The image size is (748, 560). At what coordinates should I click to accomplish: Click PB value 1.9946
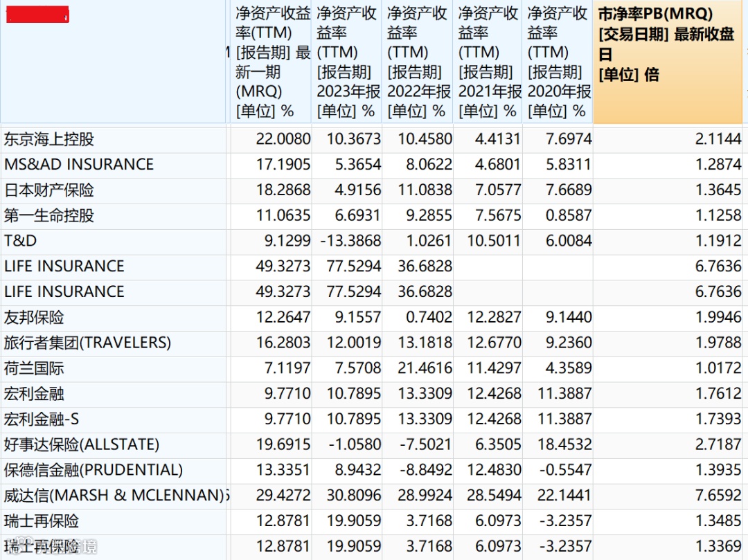pos(718,318)
